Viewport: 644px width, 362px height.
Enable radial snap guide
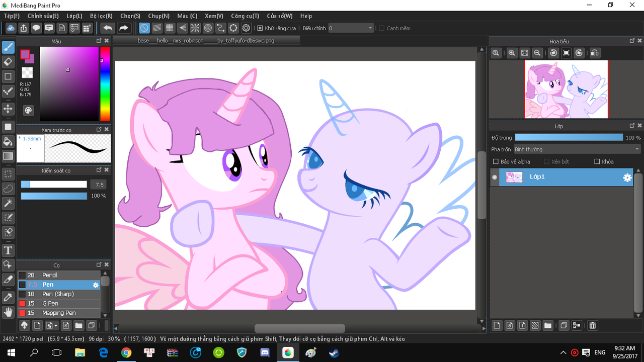coord(195,28)
